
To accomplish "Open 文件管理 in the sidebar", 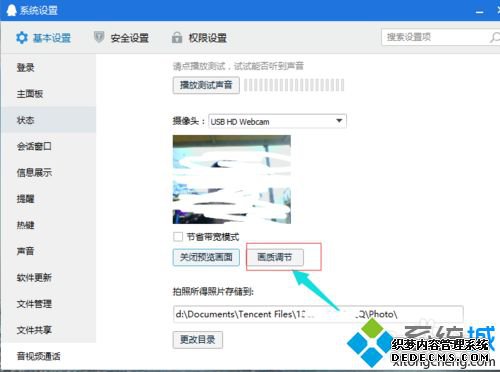I will [x=48, y=304].
